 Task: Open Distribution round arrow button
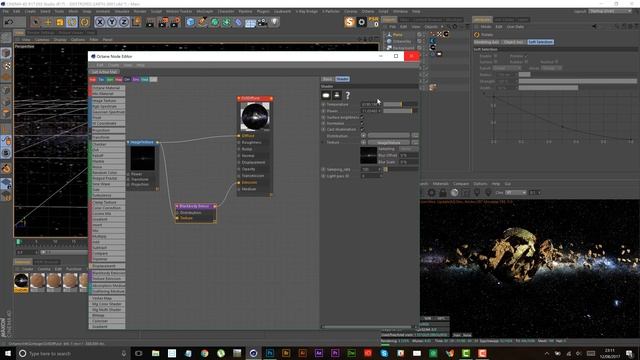coord(363,136)
